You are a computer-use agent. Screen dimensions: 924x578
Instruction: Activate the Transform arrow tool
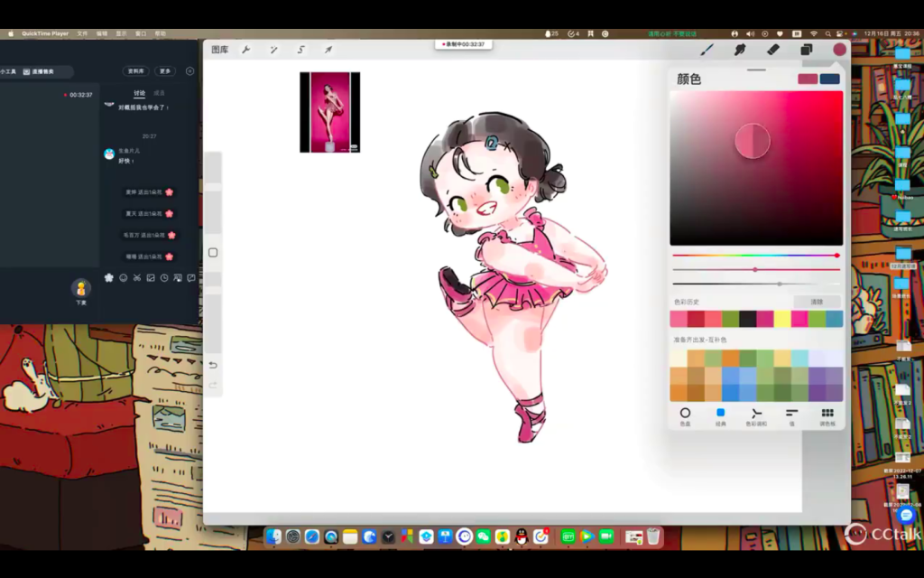tap(328, 50)
